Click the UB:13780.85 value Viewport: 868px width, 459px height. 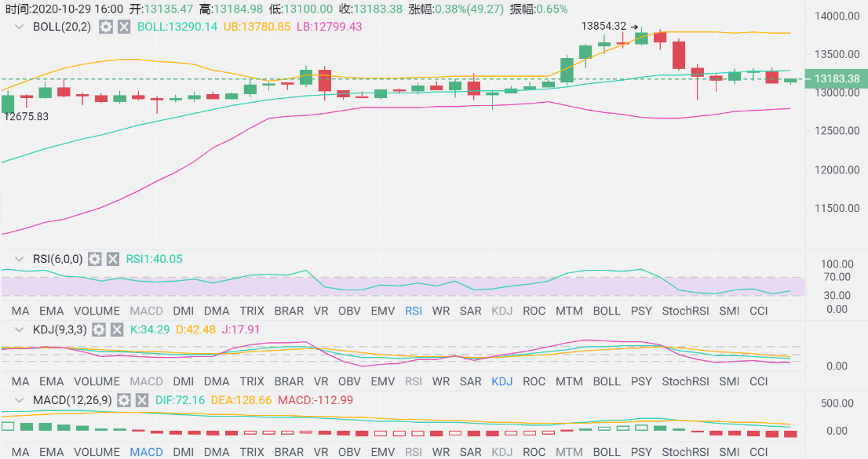point(257,27)
